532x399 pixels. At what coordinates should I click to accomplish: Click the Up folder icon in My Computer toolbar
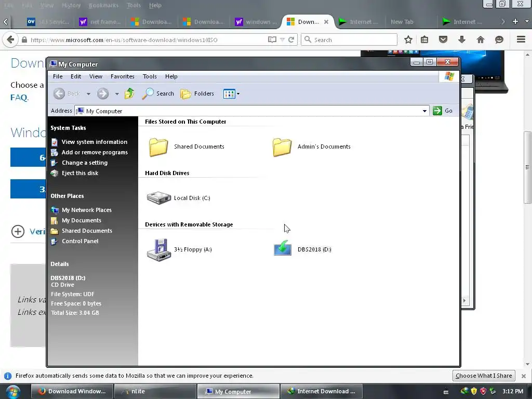129,94
